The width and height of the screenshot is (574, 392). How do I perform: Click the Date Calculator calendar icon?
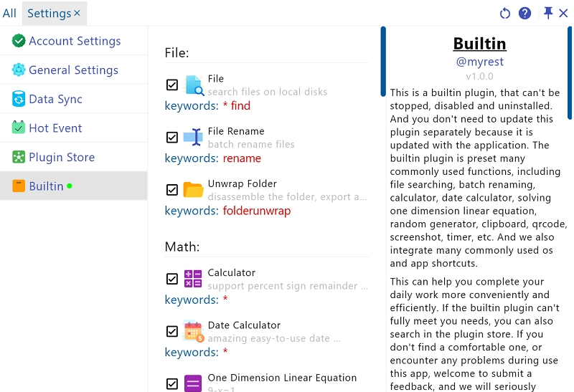193,331
